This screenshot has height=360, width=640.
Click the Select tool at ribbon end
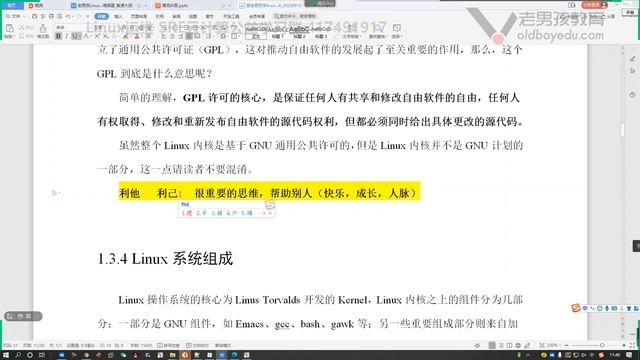point(396,31)
